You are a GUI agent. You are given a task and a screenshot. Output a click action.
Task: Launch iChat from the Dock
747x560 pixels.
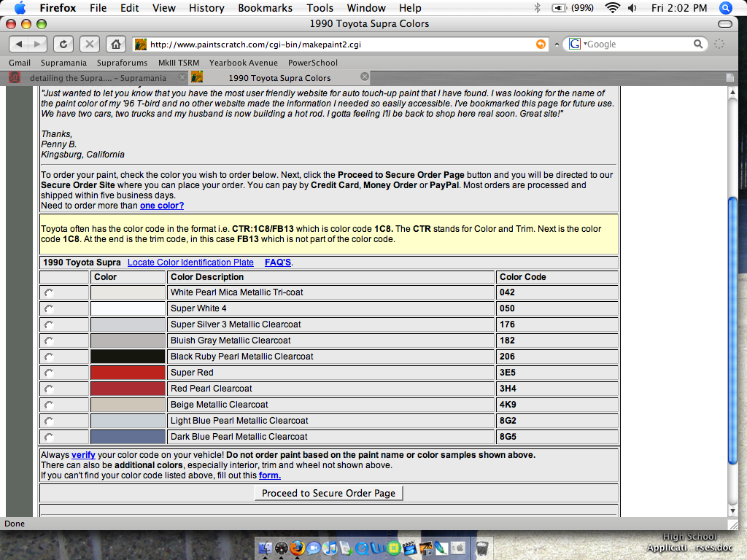pyautogui.click(x=314, y=548)
